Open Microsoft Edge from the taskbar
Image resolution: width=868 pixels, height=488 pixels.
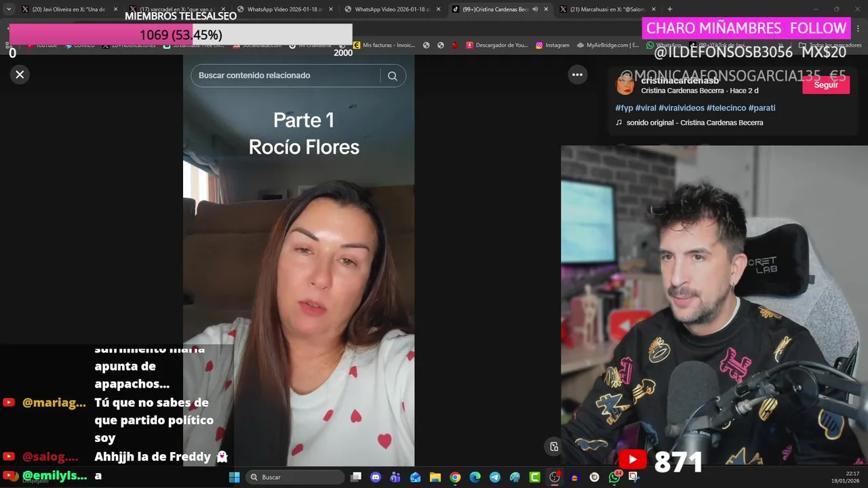point(475,477)
